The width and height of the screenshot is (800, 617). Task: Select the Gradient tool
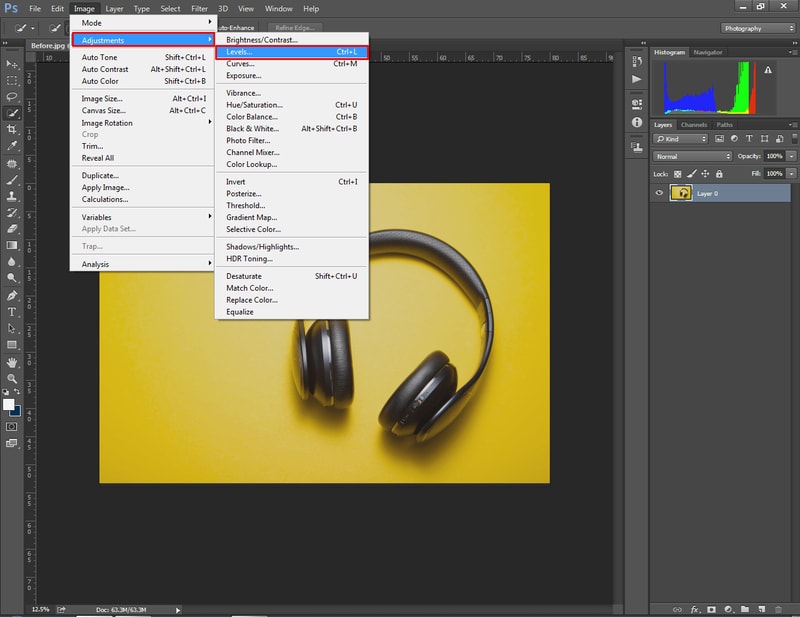click(11, 245)
